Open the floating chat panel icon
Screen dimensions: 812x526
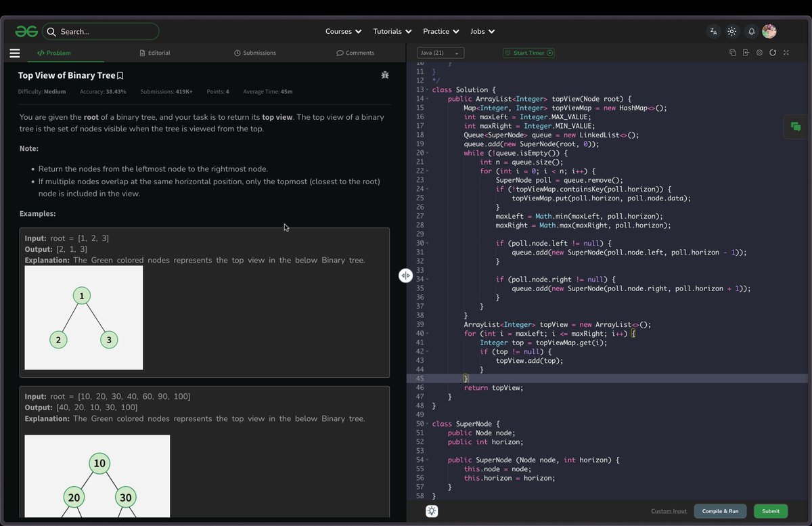[x=796, y=127]
